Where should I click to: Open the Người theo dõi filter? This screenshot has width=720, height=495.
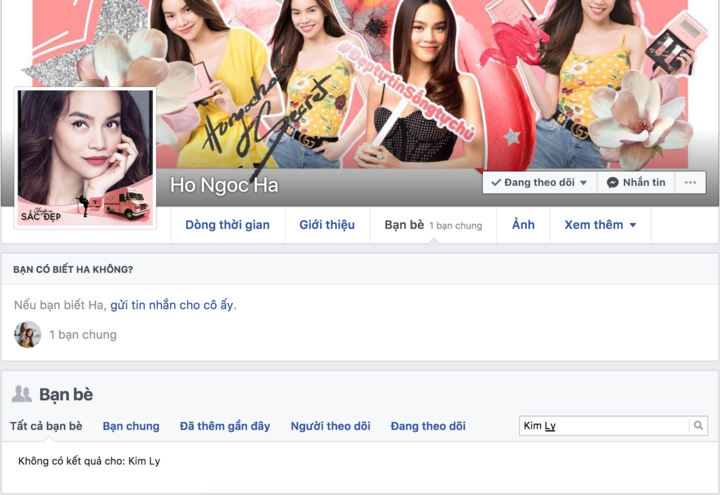330,426
